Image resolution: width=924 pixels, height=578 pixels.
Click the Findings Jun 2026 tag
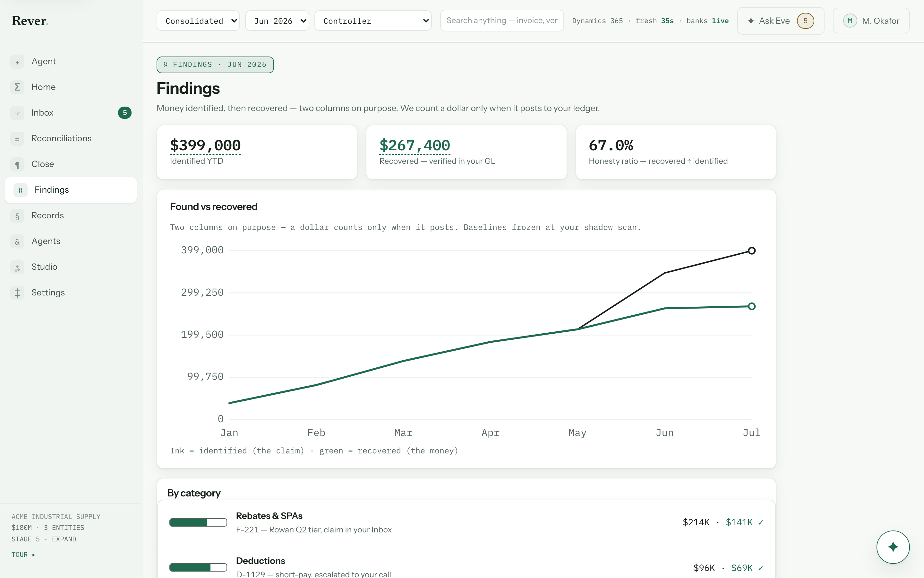pos(215,65)
